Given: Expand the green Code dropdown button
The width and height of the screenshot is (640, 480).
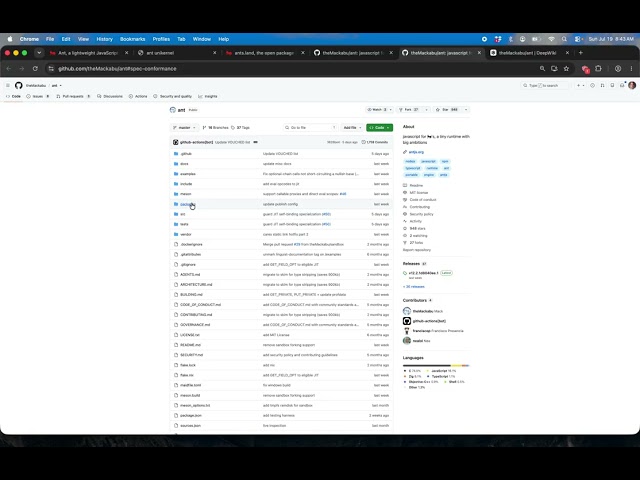Looking at the screenshot, I should click(x=379, y=128).
